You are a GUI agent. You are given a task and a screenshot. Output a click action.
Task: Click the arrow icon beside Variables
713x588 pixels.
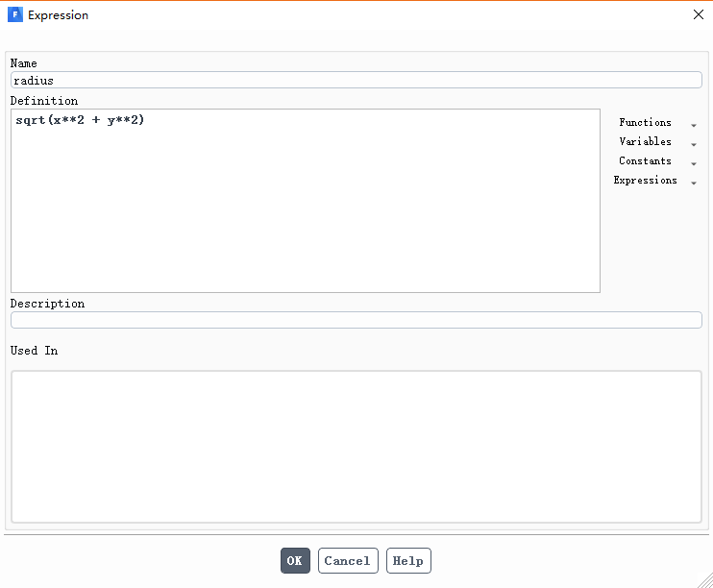tap(694, 144)
